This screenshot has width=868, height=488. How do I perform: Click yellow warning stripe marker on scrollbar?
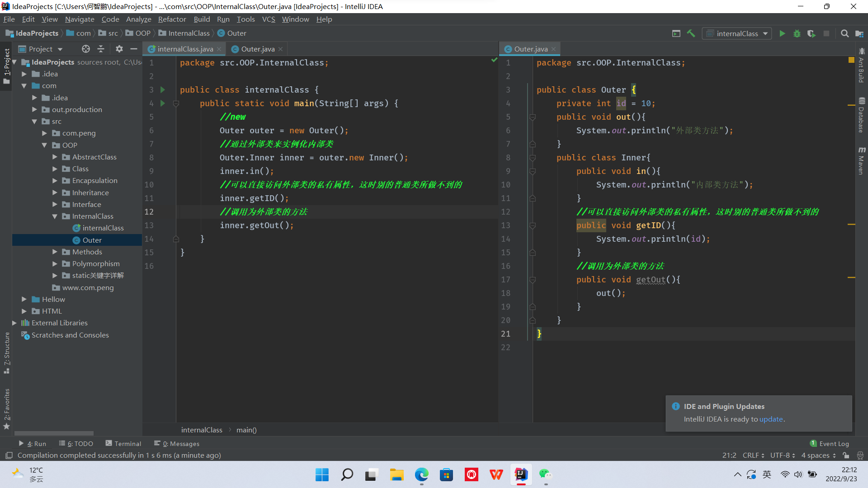pos(851,105)
